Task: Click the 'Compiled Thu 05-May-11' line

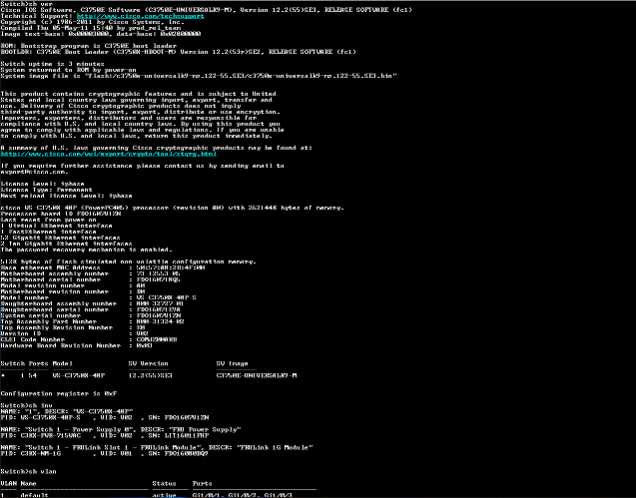Action: [x=90, y=28]
